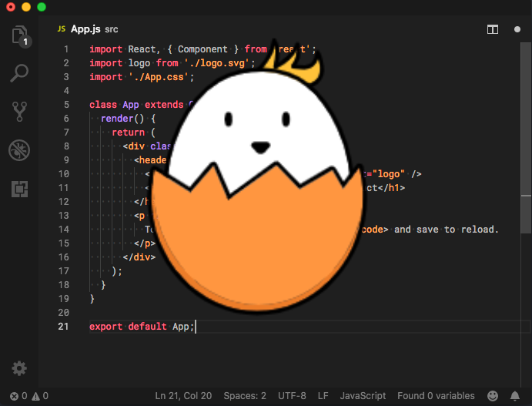Click line number 12 in gutter
Viewport: 532px width, 406px height.
tap(63, 202)
